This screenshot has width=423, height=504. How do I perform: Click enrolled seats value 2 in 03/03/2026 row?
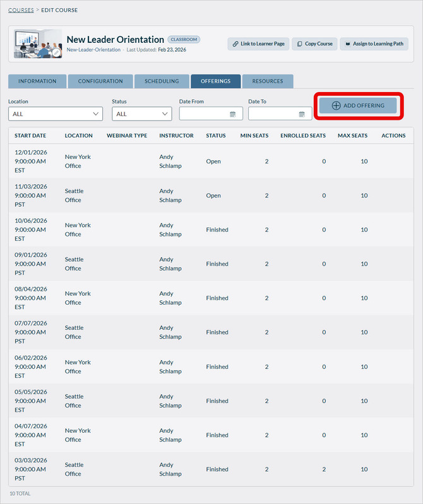point(324,469)
